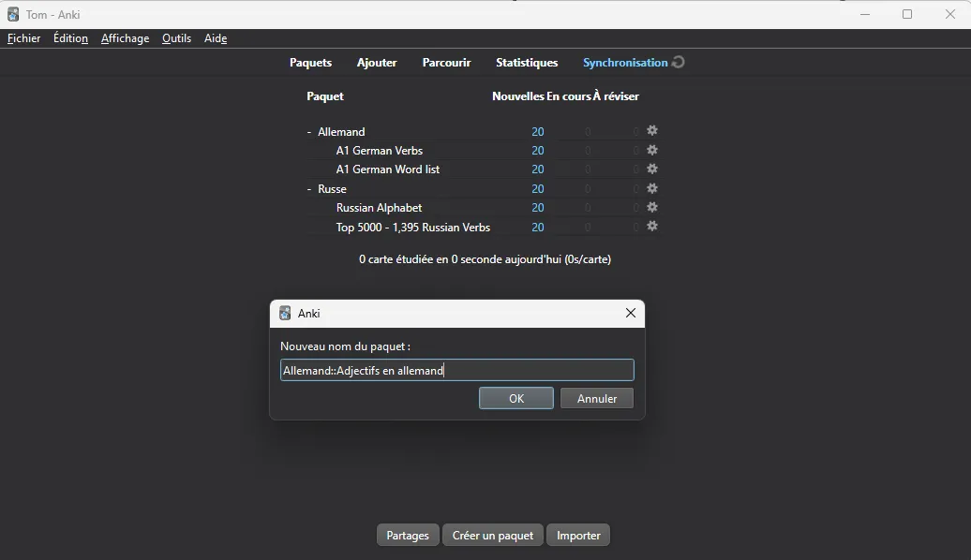971x560 pixels.
Task: Collapse the Allemand deck tree
Action: pos(309,132)
